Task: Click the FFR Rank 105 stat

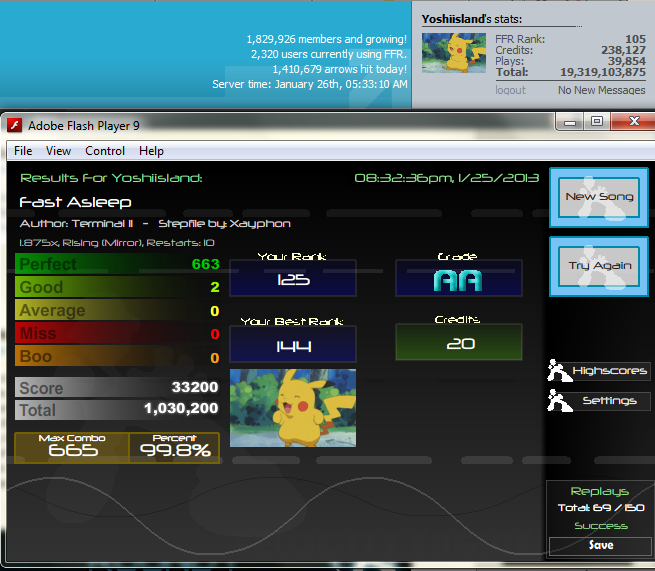Action: coord(570,39)
